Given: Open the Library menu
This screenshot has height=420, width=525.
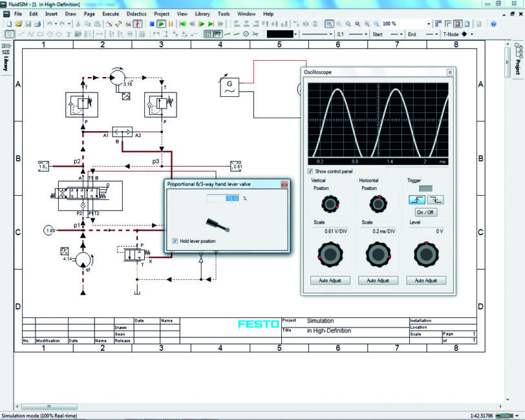Looking at the screenshot, I should (202, 14).
